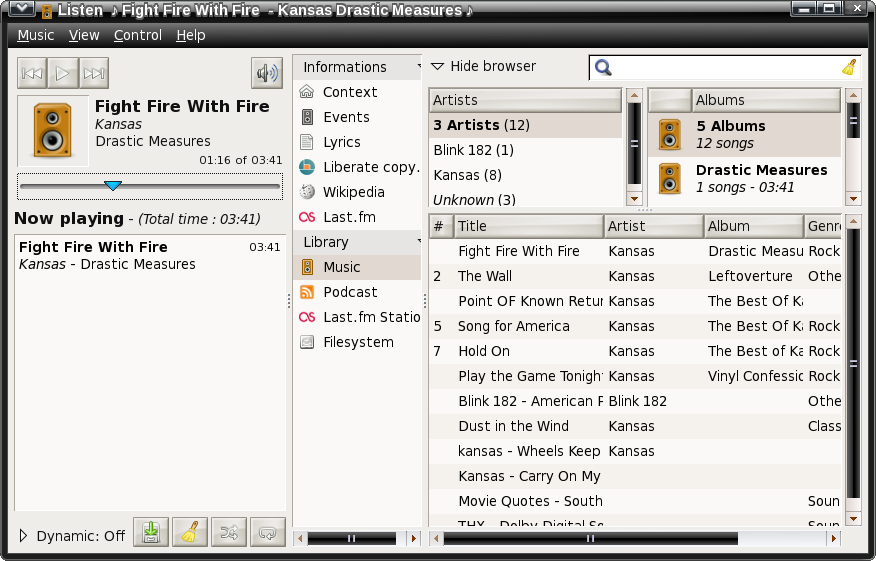
Task: Select The Wall track row
Action: click(x=635, y=276)
